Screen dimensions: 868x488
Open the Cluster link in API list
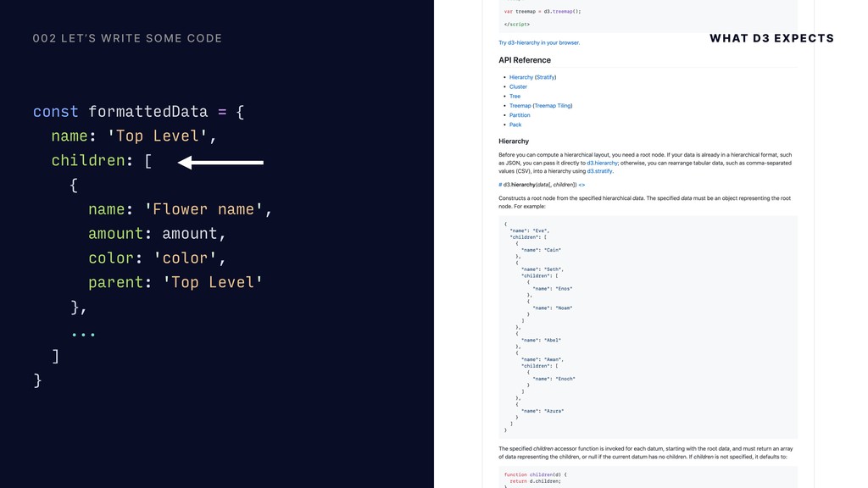(518, 87)
